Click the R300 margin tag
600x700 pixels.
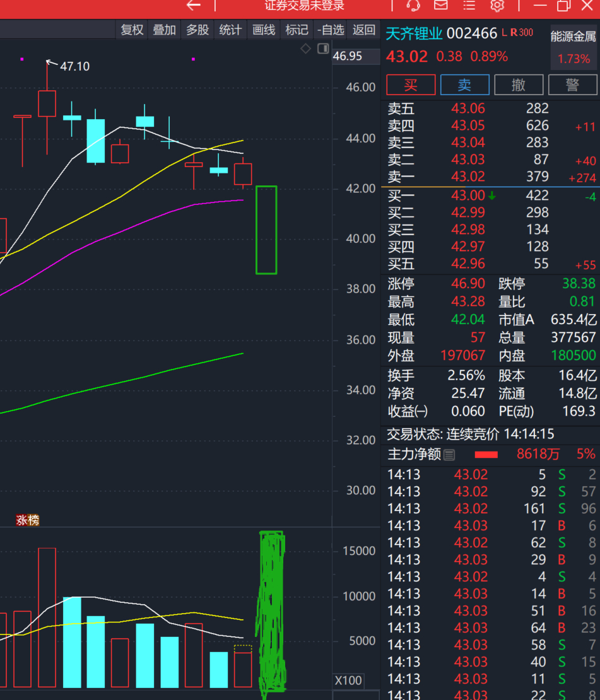(x=522, y=33)
